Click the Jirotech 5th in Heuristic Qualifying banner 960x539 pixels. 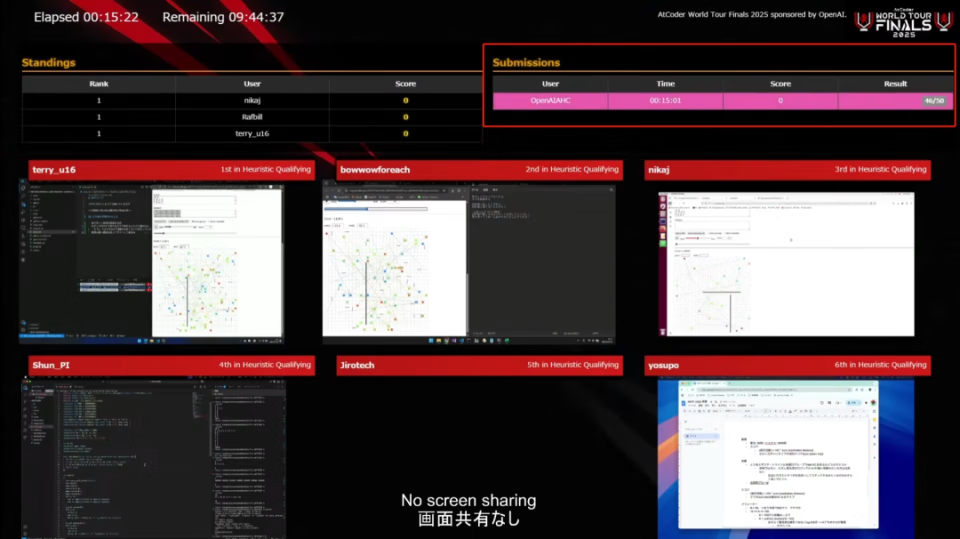click(x=479, y=365)
